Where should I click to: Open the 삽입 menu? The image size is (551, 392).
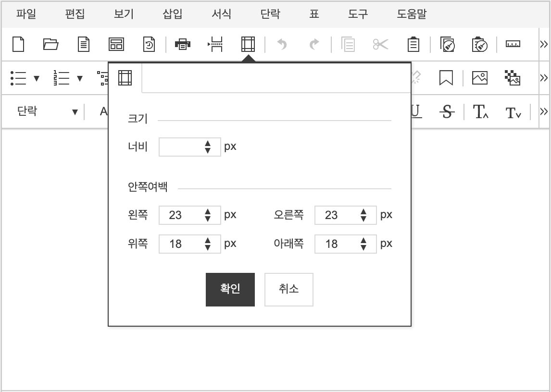[x=173, y=14]
